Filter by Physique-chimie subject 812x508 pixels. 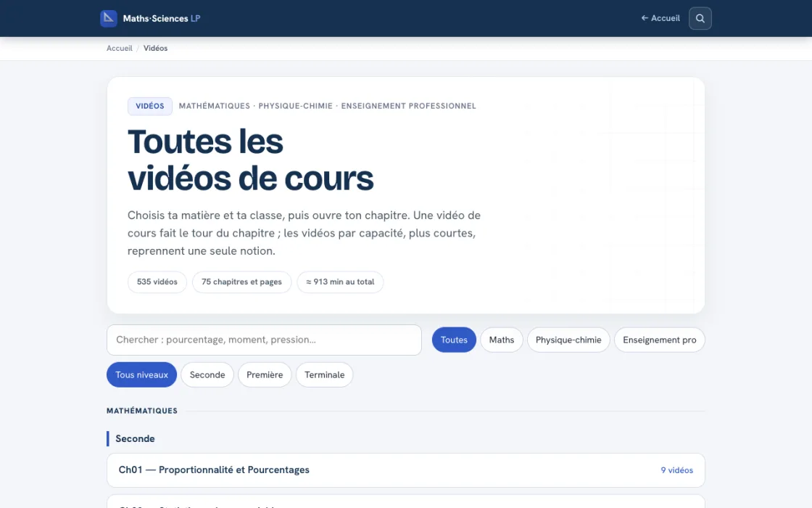[568, 340]
